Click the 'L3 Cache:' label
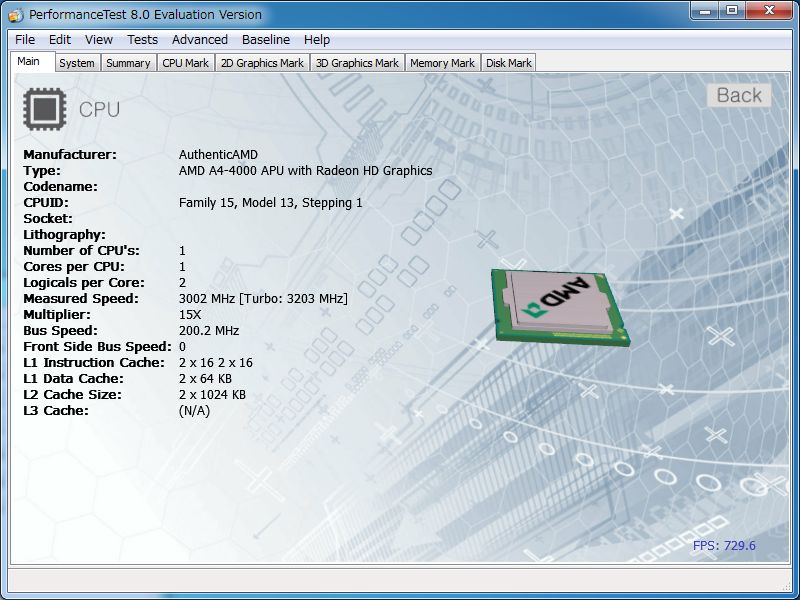This screenshot has height=600, width=800. [56, 411]
